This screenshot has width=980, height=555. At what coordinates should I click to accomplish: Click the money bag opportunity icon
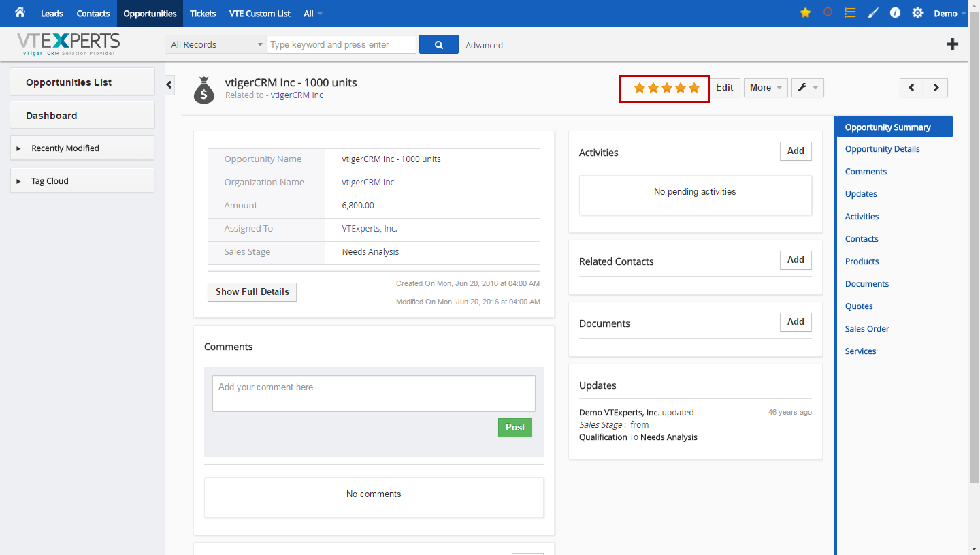(x=204, y=90)
